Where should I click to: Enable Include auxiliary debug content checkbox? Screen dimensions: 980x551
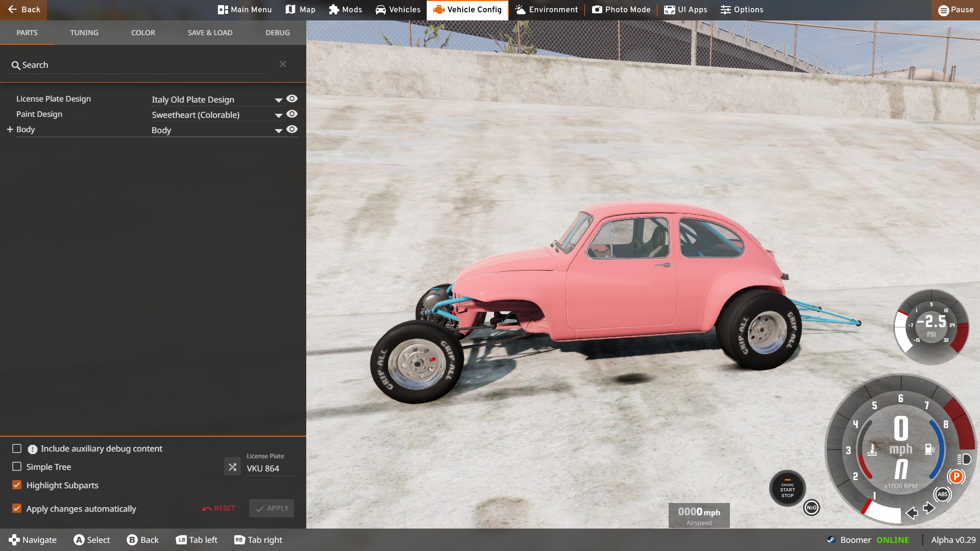coord(17,448)
